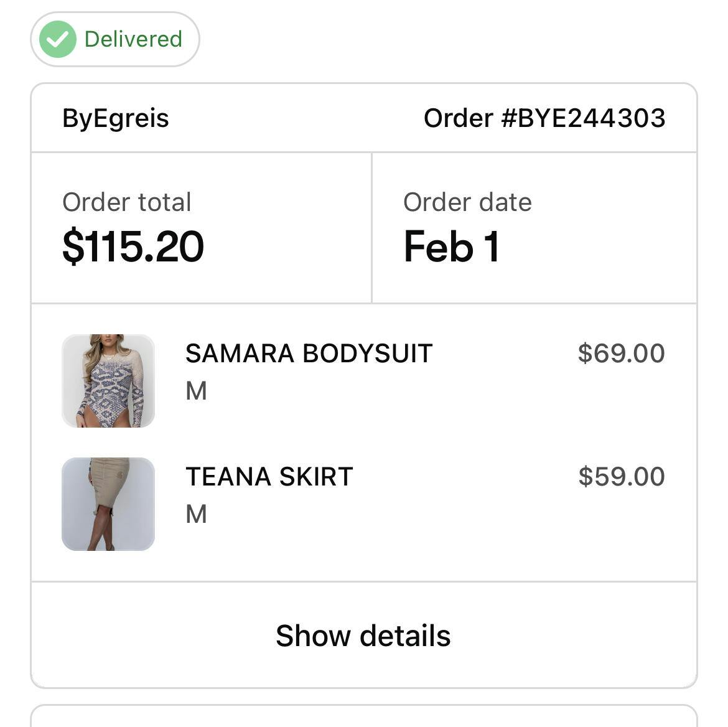Tap size M under Teana Skirt
The width and height of the screenshot is (728, 727).
(196, 514)
